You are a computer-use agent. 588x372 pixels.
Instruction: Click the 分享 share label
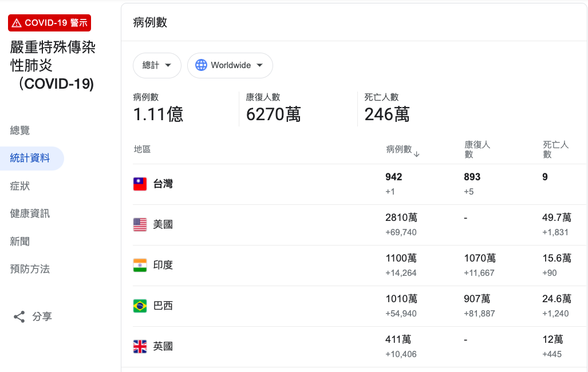[x=42, y=316]
